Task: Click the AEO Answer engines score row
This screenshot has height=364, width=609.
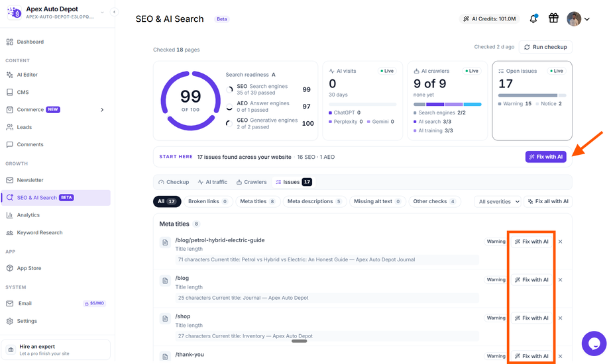Action: click(x=269, y=107)
